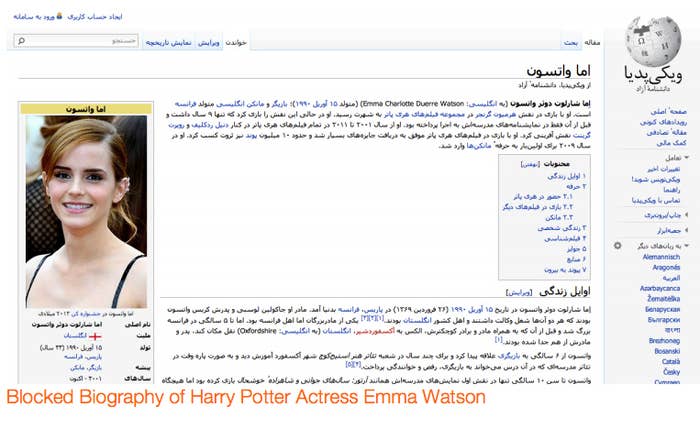Select the خواندن tab
The image size is (700, 429).
pyautogui.click(x=236, y=42)
